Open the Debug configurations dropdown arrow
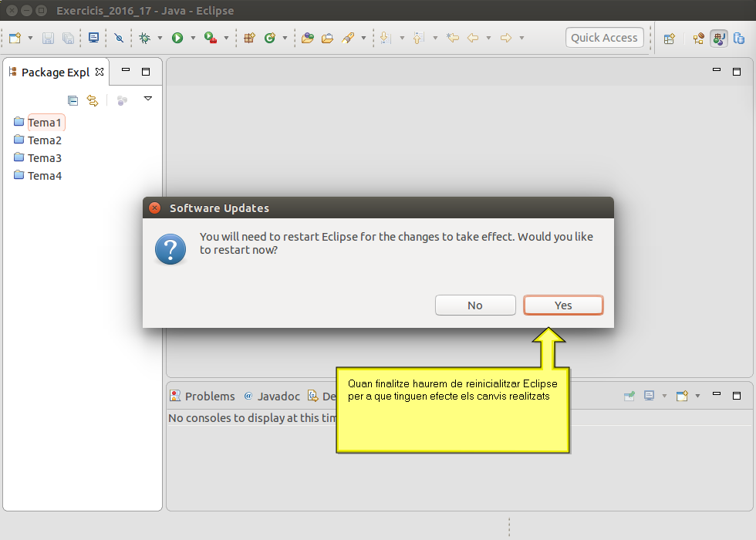Screen dimensions: 756x540 [x=160, y=38]
